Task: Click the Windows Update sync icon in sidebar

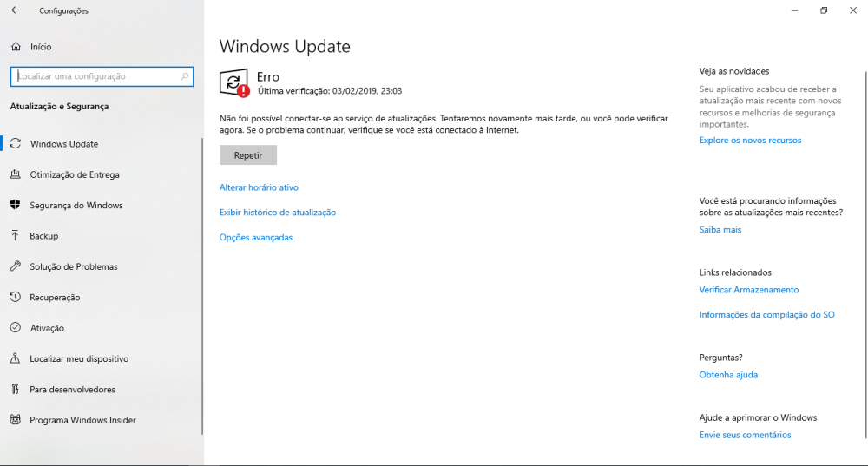Action: click(16, 143)
